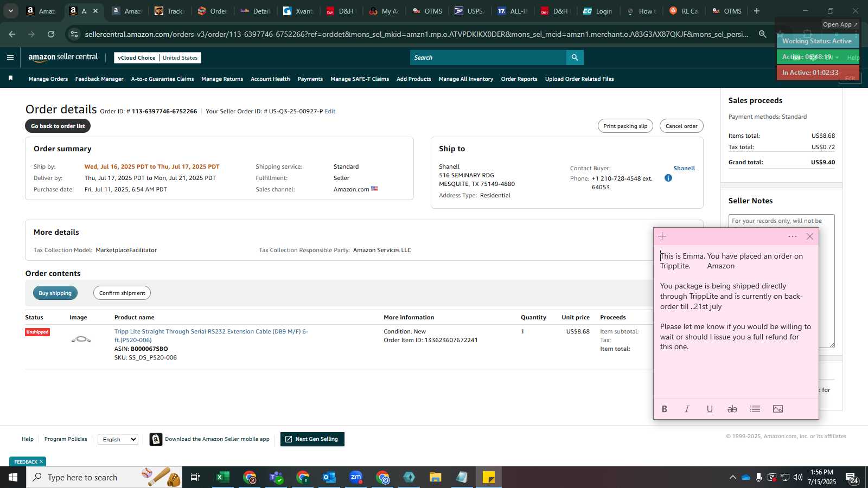Open the notification center icon
868x488 pixels.
point(852,478)
